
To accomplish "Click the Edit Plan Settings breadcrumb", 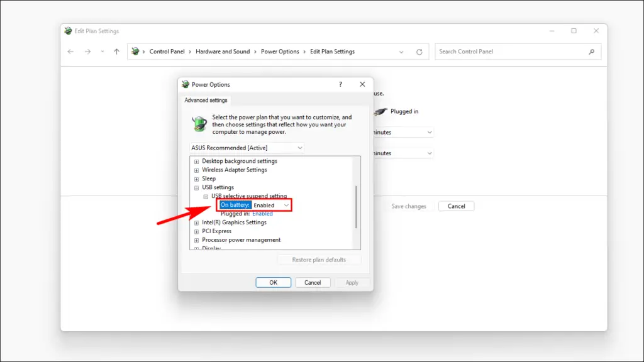I will 332,52.
